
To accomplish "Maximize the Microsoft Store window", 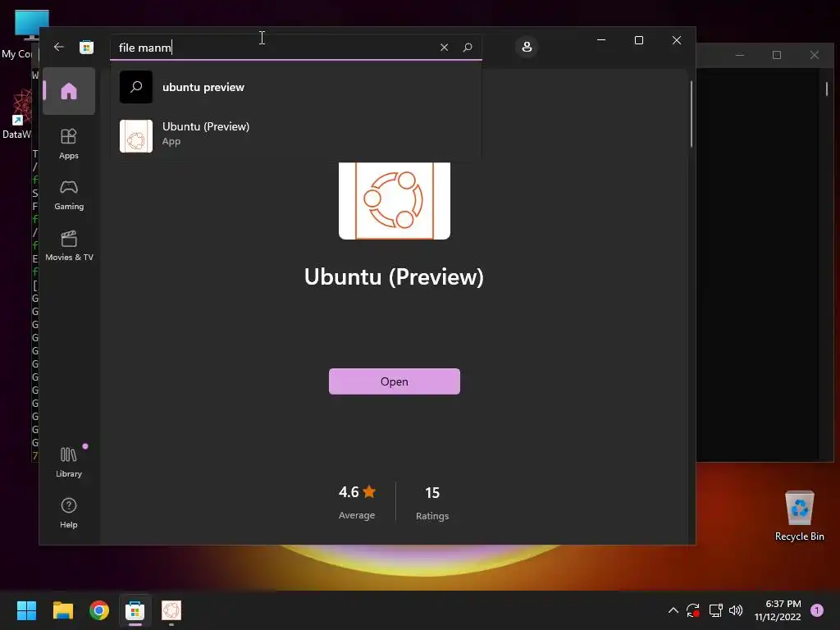I will tap(638, 40).
